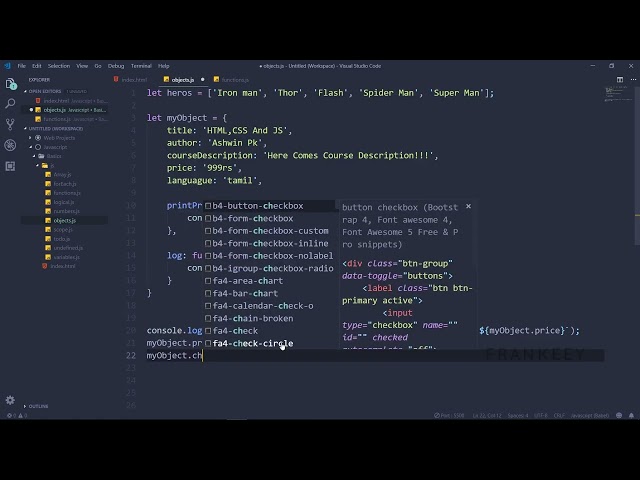Select the fa4-bar-chart suggestion
The height and width of the screenshot is (480, 640).
270,293
